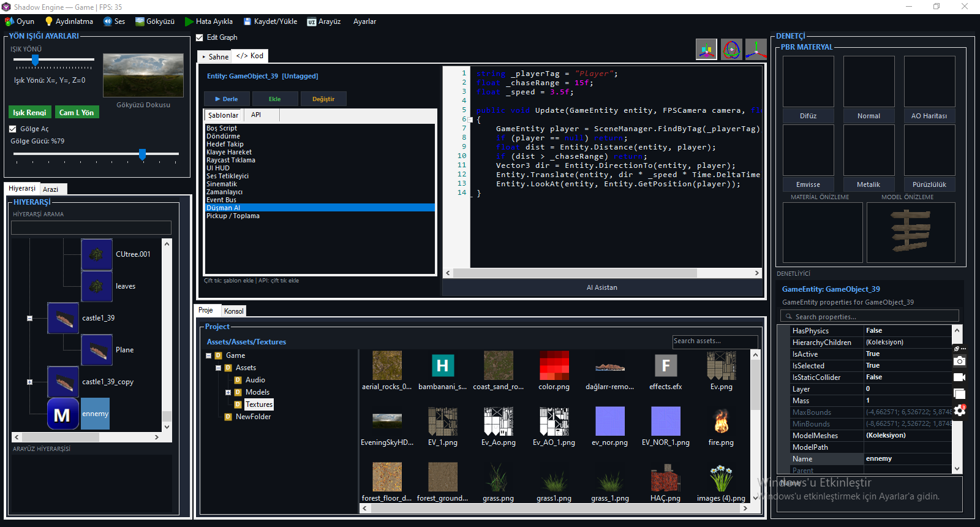Switch to the Konsol tab

tap(234, 311)
